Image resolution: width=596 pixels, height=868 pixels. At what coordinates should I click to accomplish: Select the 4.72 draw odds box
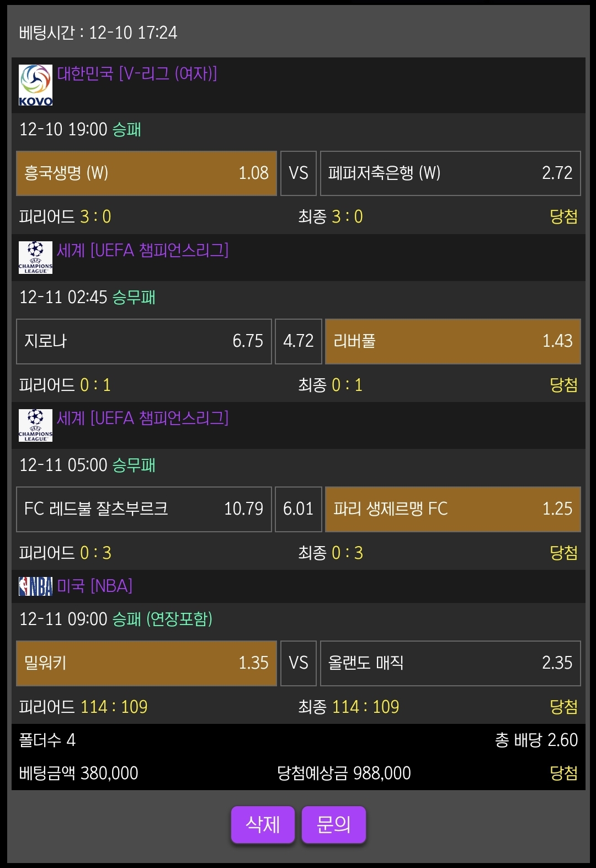tap(298, 341)
